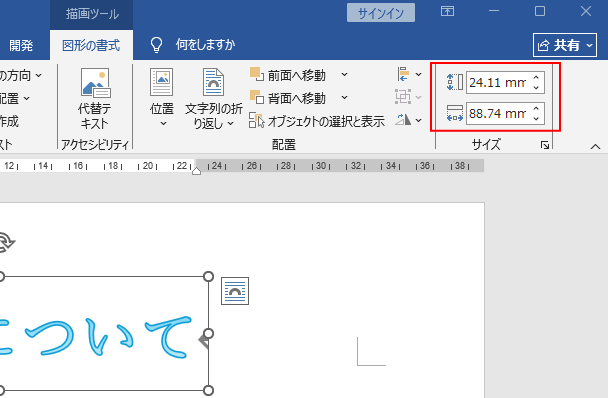
Task: Expand the 位置 dropdown chevron
Action: (163, 124)
